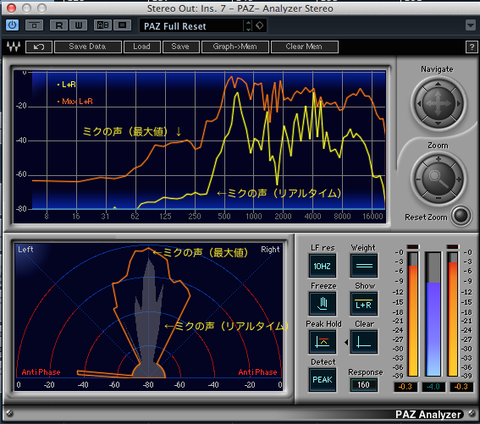Viewport: 480px width, 424px height.
Task: Click the left channel level meter
Action: [x=413, y=314]
